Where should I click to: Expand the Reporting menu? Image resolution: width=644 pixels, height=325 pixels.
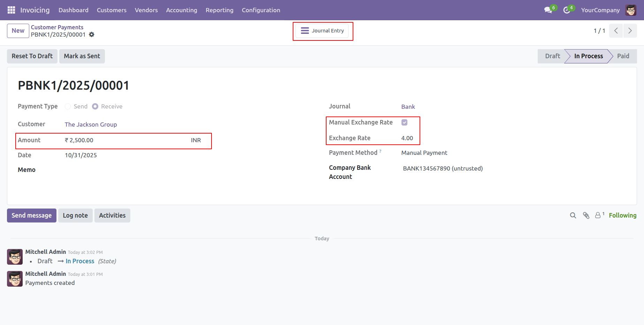pos(219,10)
